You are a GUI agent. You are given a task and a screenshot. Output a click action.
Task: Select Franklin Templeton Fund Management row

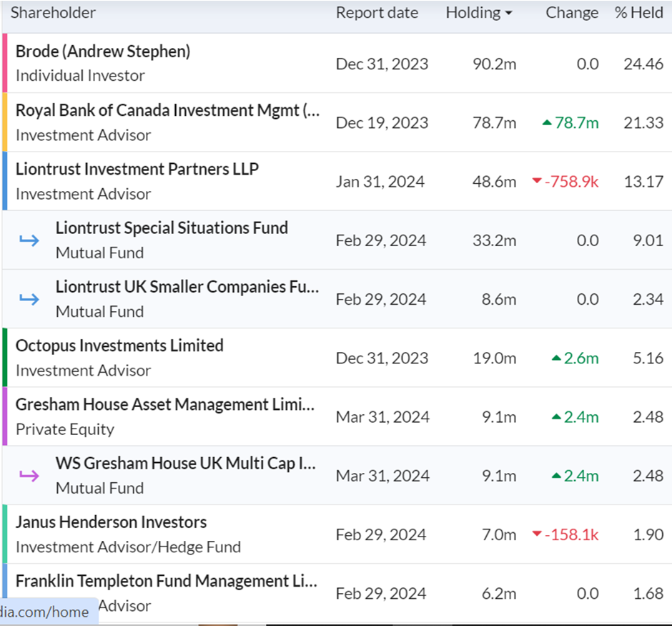coord(337,593)
